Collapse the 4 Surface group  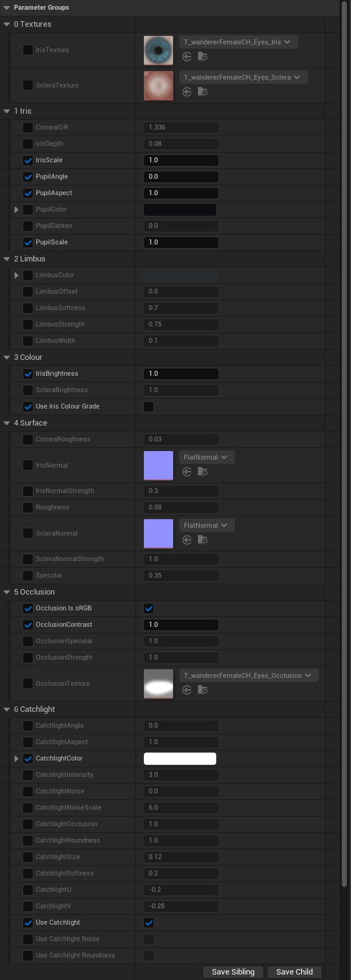coord(7,423)
